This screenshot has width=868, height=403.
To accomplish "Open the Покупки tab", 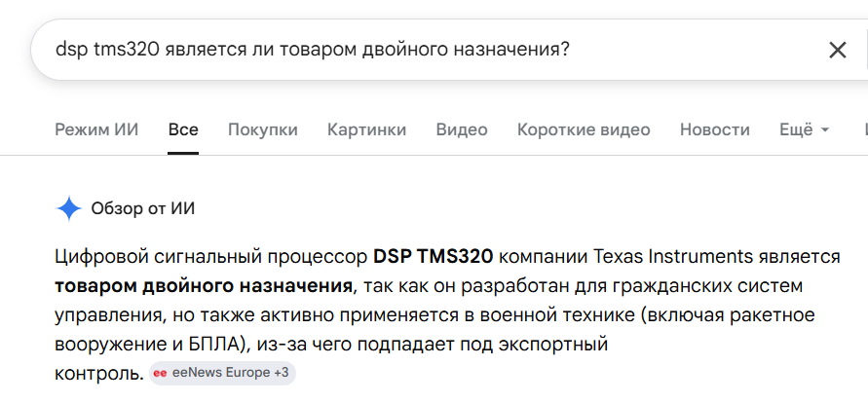I will (x=263, y=129).
